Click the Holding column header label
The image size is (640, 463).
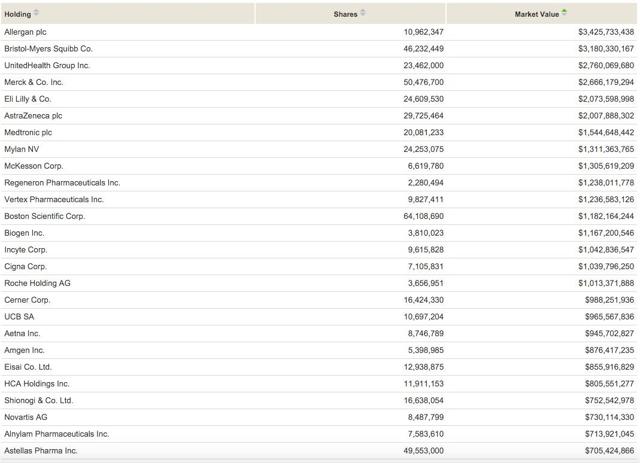pyautogui.click(x=18, y=14)
